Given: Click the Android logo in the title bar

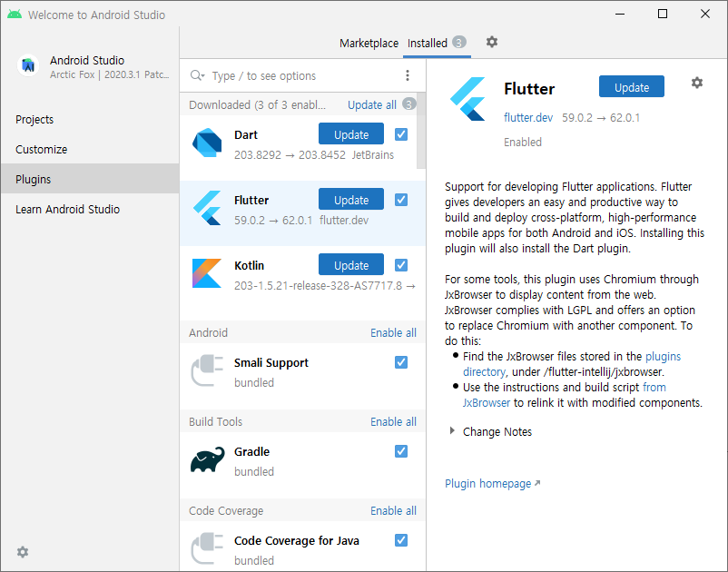Looking at the screenshot, I should point(14,15).
